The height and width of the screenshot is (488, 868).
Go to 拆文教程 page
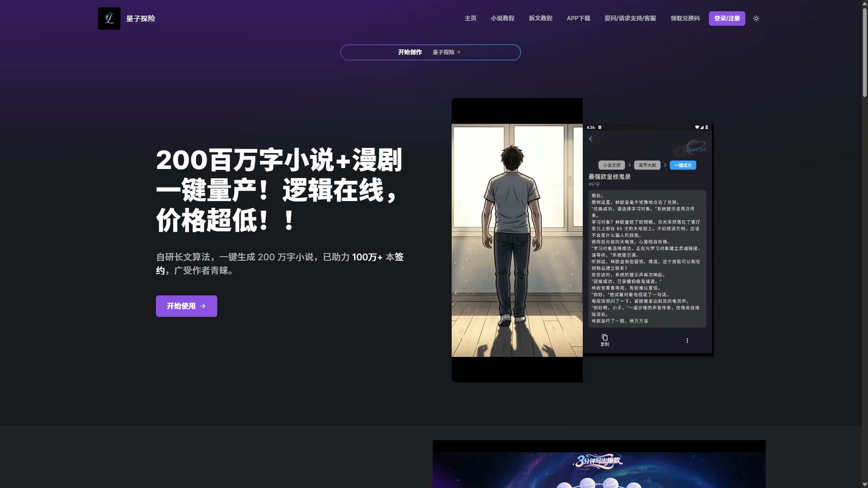[x=540, y=19]
